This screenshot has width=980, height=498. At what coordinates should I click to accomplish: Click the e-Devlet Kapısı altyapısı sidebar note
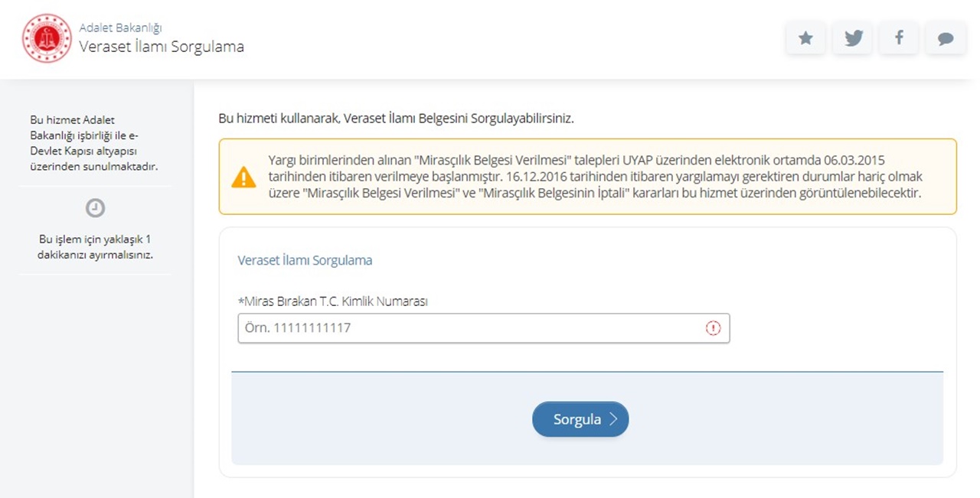95,143
